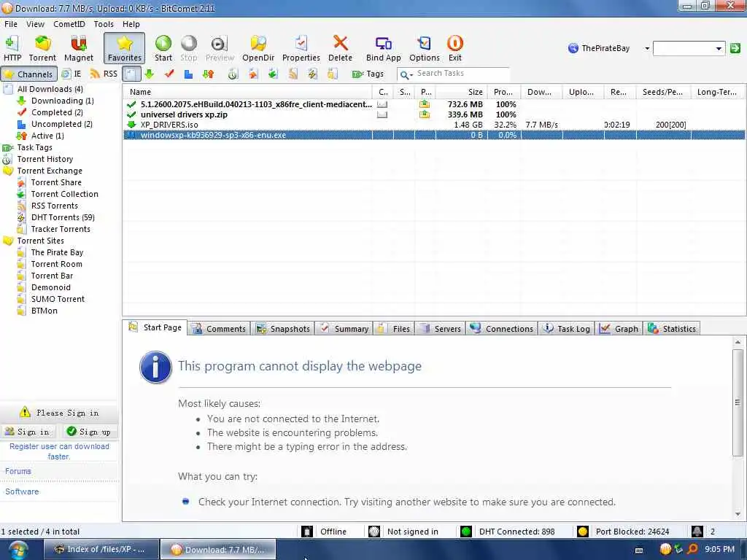Click the tracker torrents toolbar icon
The image size is (747, 560).
[332, 74]
